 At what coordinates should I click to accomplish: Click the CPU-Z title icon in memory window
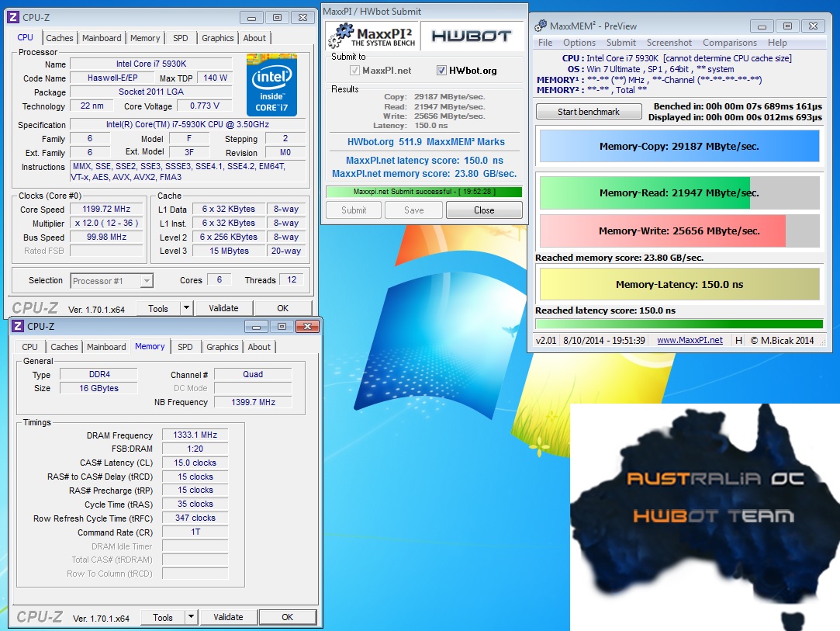(x=18, y=326)
